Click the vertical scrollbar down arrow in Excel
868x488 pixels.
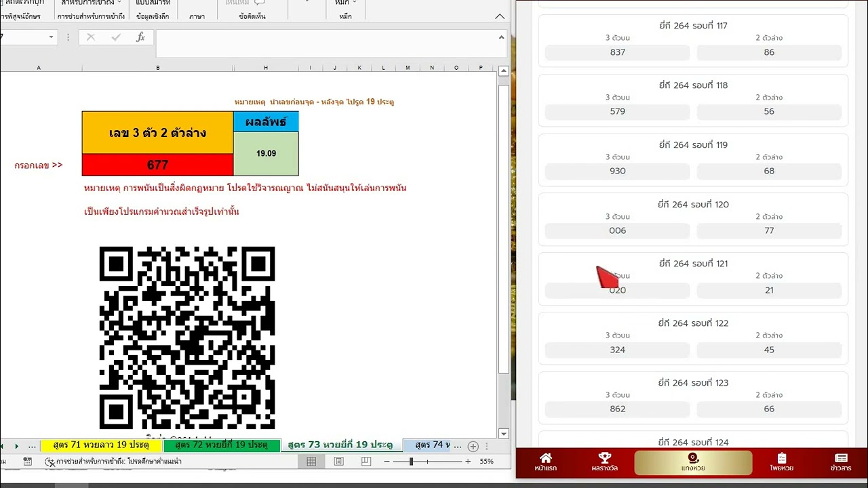504,434
